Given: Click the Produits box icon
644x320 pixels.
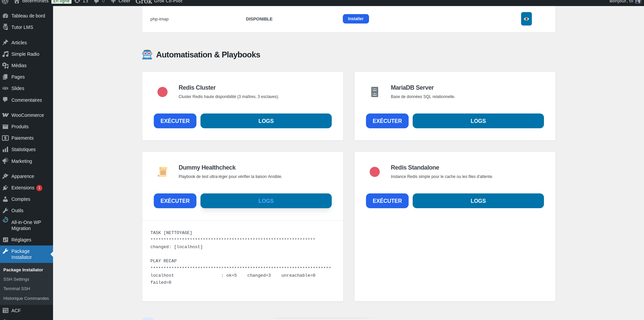Looking at the screenshot, I should [5, 127].
